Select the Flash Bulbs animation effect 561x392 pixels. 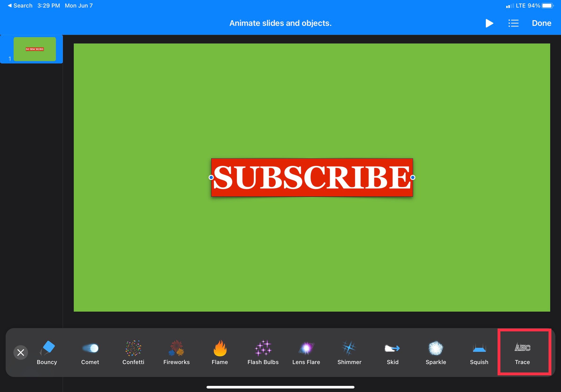(x=263, y=352)
